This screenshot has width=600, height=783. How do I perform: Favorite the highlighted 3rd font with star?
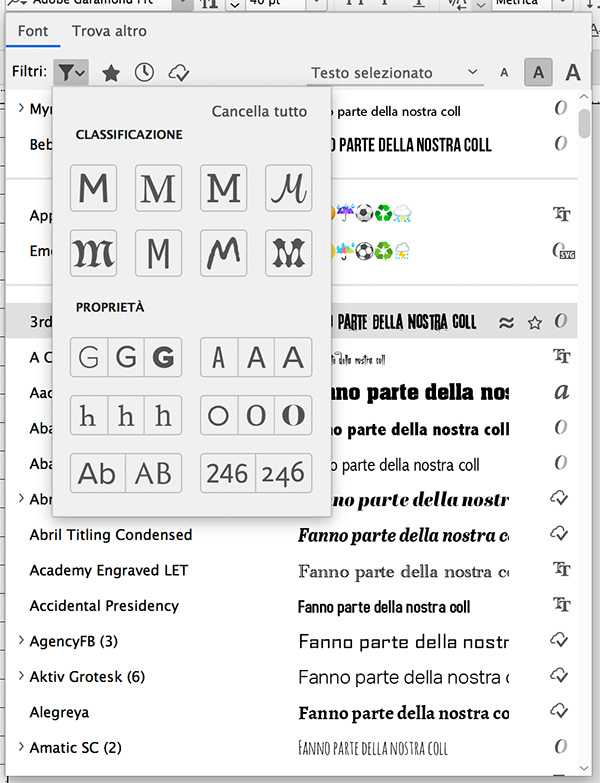[x=535, y=323]
